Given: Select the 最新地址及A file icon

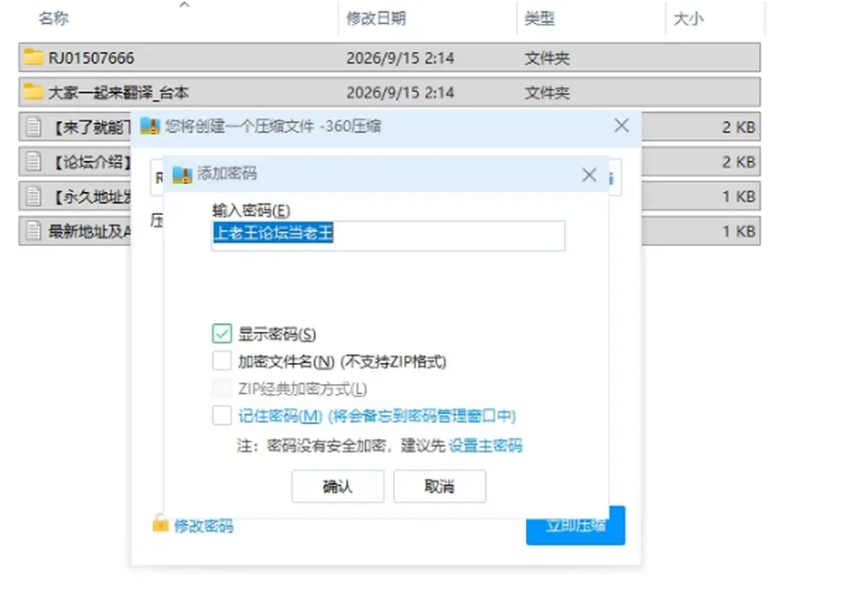Looking at the screenshot, I should pyautogui.click(x=34, y=231).
